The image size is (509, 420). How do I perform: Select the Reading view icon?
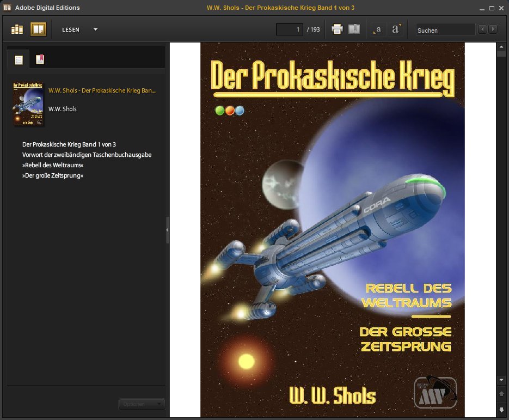point(38,29)
